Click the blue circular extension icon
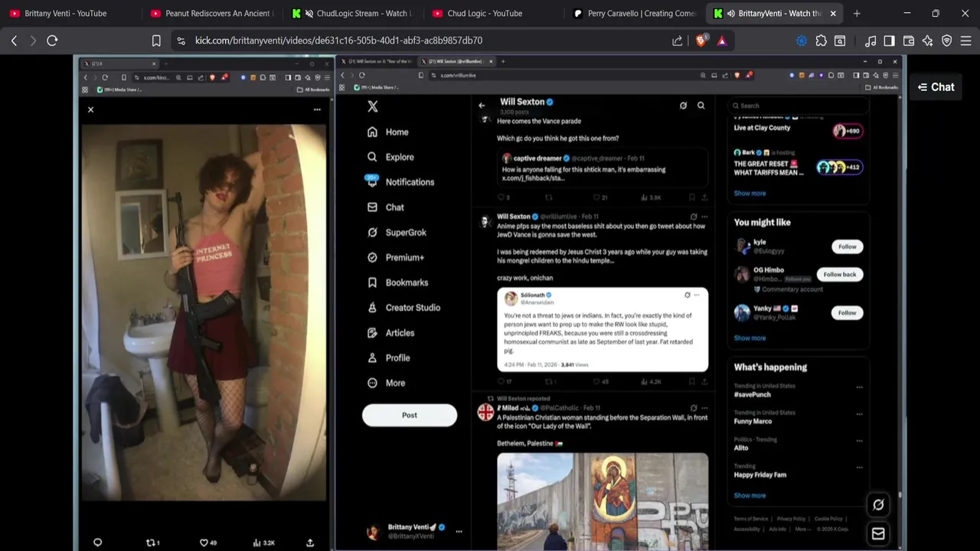Image resolution: width=980 pixels, height=551 pixels. tap(802, 41)
